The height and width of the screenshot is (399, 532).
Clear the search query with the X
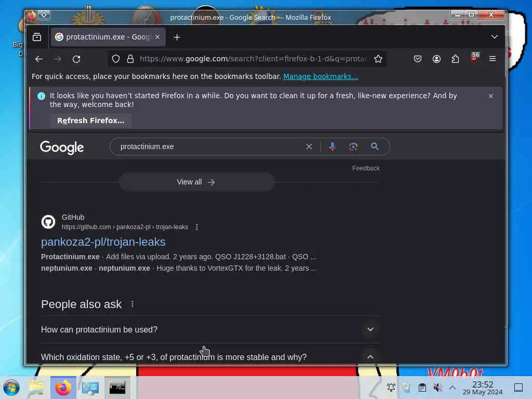tap(309, 147)
